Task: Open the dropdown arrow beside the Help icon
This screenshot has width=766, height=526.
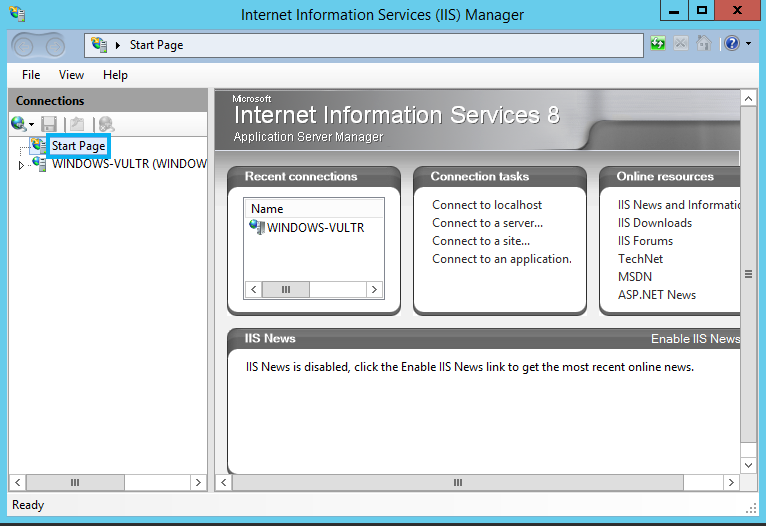Action: tap(748, 43)
